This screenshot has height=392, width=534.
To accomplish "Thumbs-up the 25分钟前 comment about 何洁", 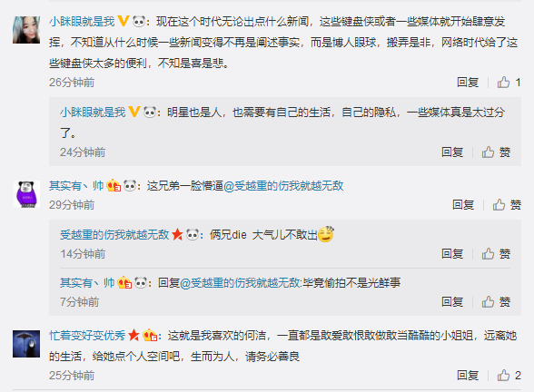I will coord(503,375).
